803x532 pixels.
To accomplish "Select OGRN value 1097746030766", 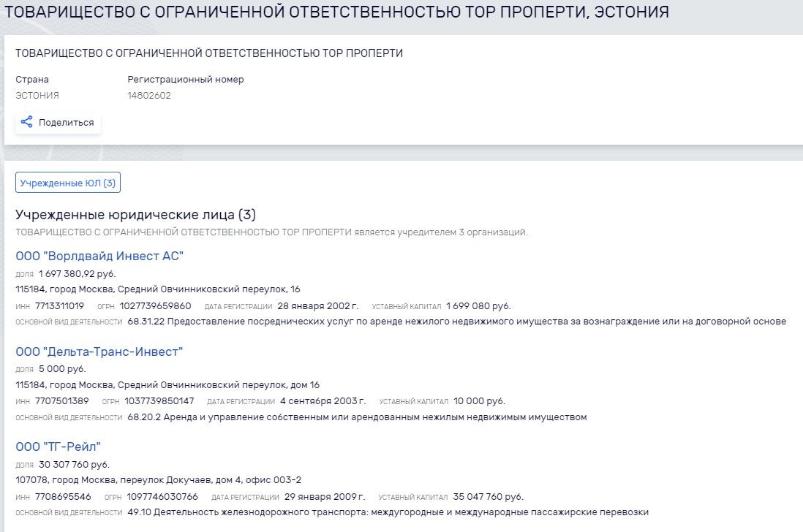I will point(162,497).
